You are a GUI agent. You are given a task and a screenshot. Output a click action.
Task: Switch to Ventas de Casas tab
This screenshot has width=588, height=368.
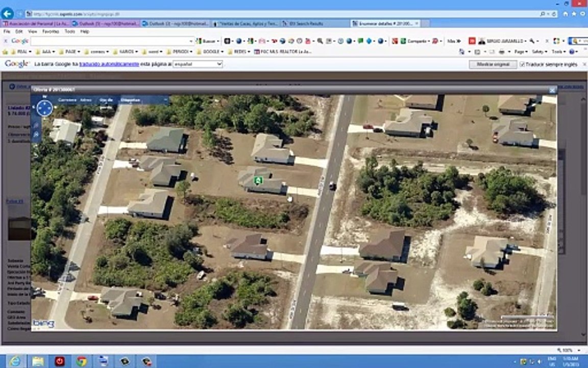click(246, 24)
